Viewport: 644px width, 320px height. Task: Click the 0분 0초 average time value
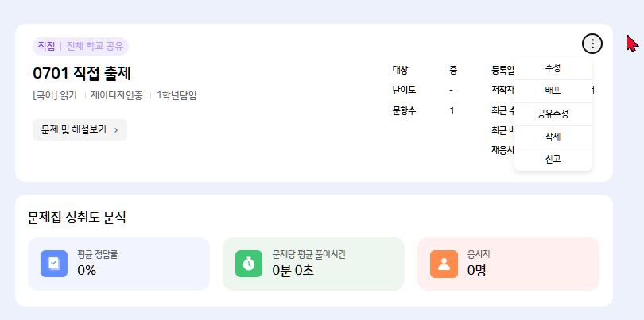293,270
